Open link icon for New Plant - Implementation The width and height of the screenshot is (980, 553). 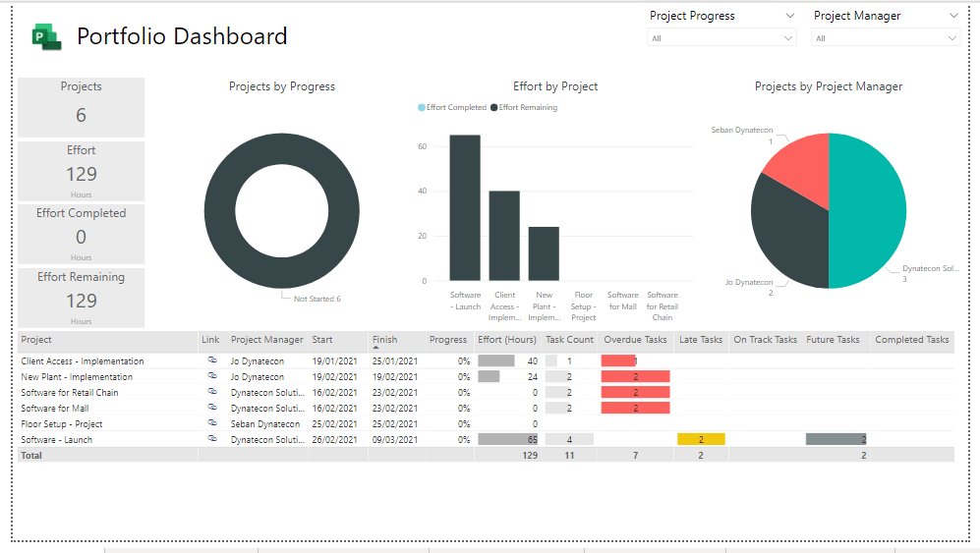(x=211, y=377)
